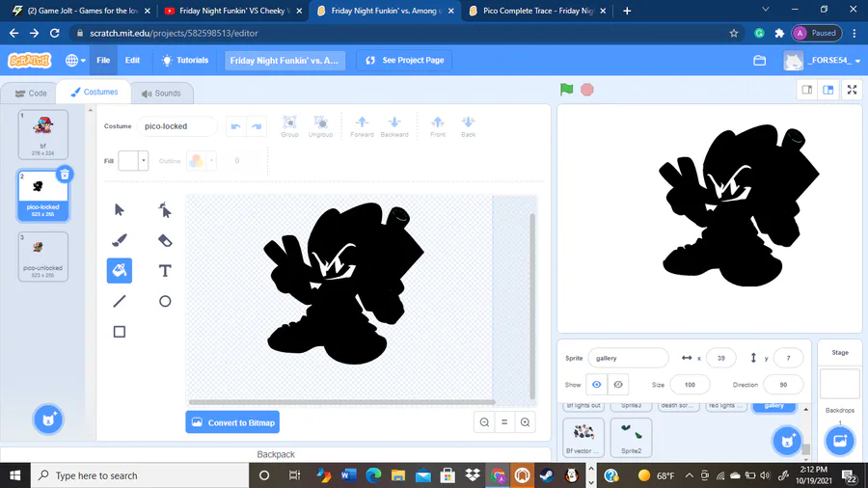This screenshot has height=488, width=868.
Task: Open the Choose a Costume button
Action: point(48,420)
